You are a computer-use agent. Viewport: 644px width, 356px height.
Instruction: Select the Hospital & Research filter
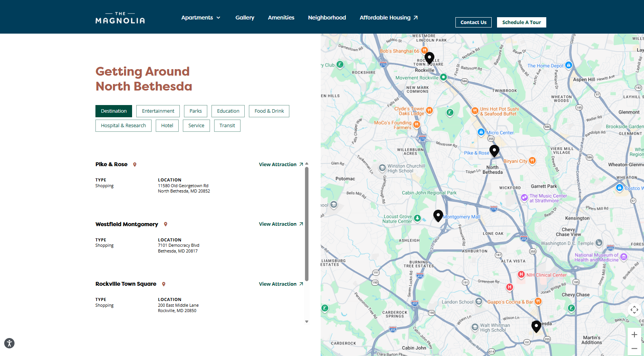pyautogui.click(x=123, y=126)
